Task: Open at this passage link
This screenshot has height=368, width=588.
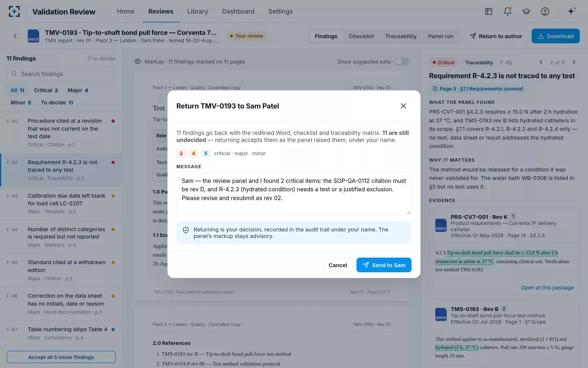Action: point(547,287)
